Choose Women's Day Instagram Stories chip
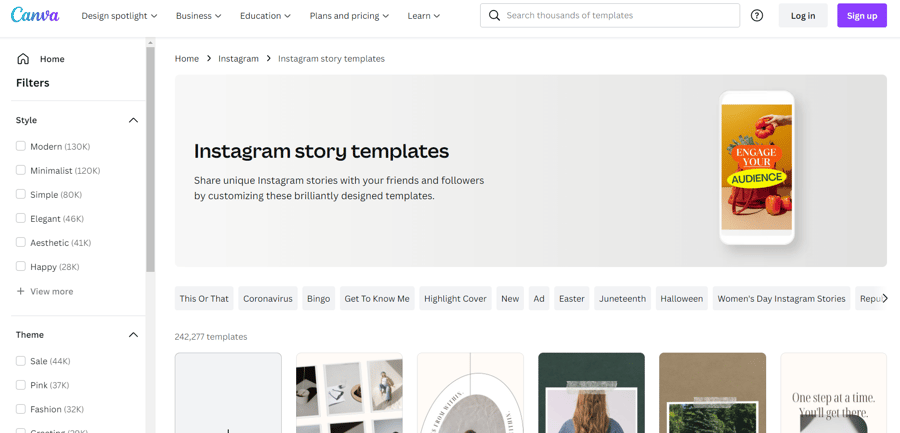Image resolution: width=900 pixels, height=433 pixels. tap(782, 299)
